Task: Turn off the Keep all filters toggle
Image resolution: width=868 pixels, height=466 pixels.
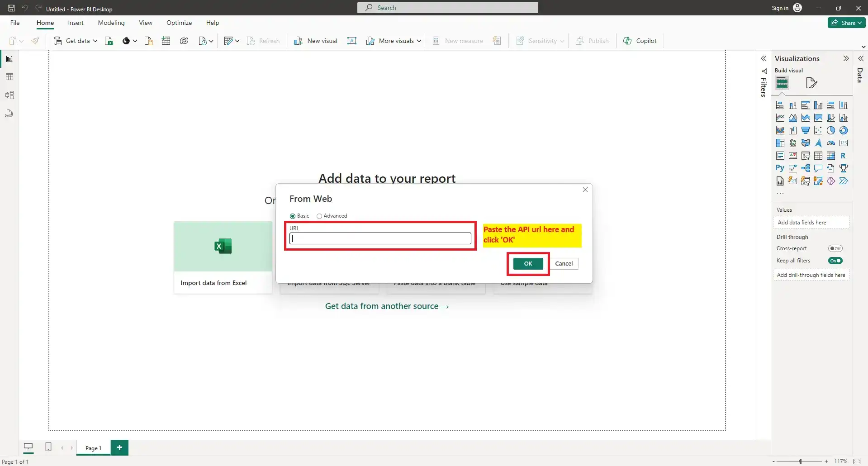Action: (x=835, y=261)
